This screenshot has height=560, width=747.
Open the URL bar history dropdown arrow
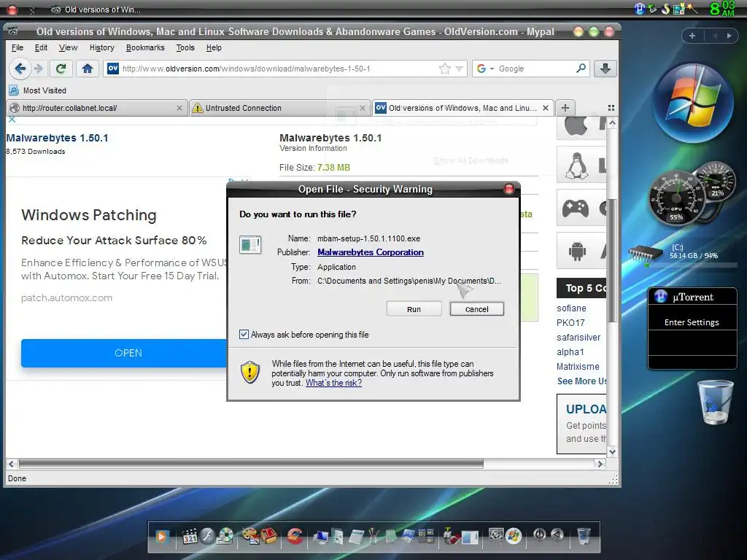(460, 69)
